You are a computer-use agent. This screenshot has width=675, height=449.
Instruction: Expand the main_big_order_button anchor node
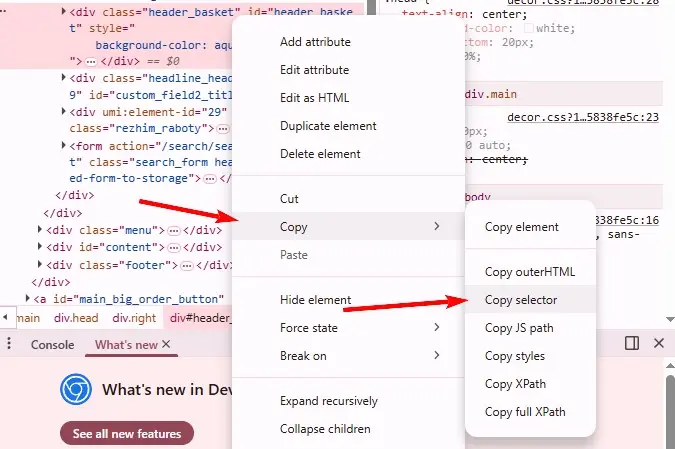27,298
